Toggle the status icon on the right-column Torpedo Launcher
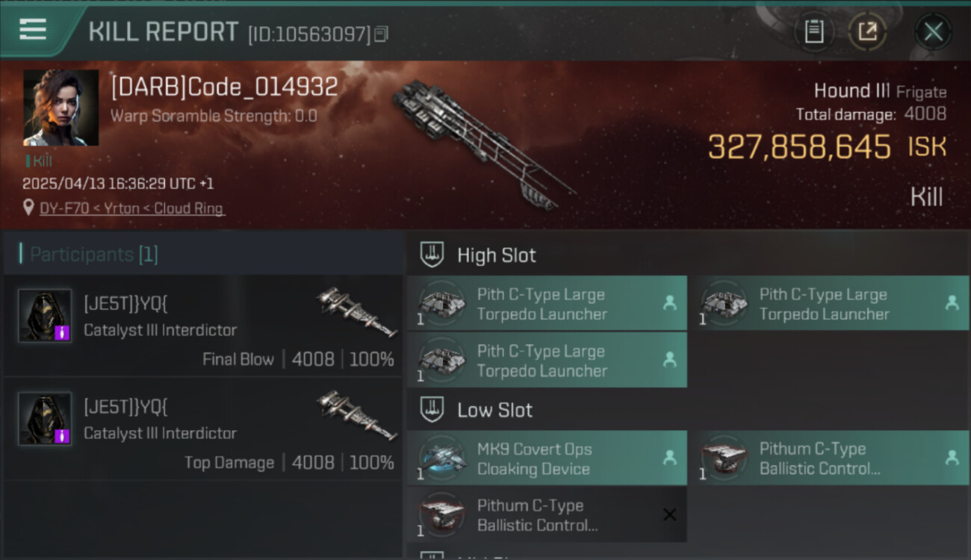Image resolution: width=971 pixels, height=560 pixels. click(952, 303)
